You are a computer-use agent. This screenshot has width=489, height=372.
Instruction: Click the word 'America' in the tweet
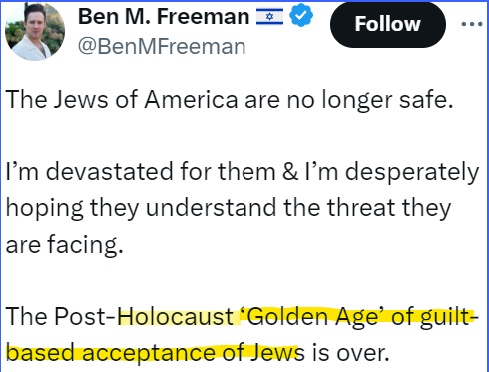coord(191,99)
